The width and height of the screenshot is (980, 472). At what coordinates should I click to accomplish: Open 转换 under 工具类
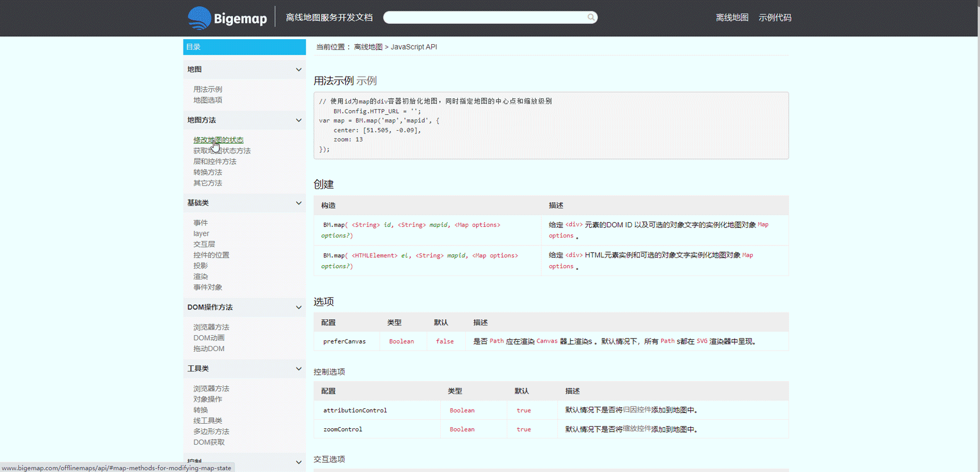coord(201,410)
